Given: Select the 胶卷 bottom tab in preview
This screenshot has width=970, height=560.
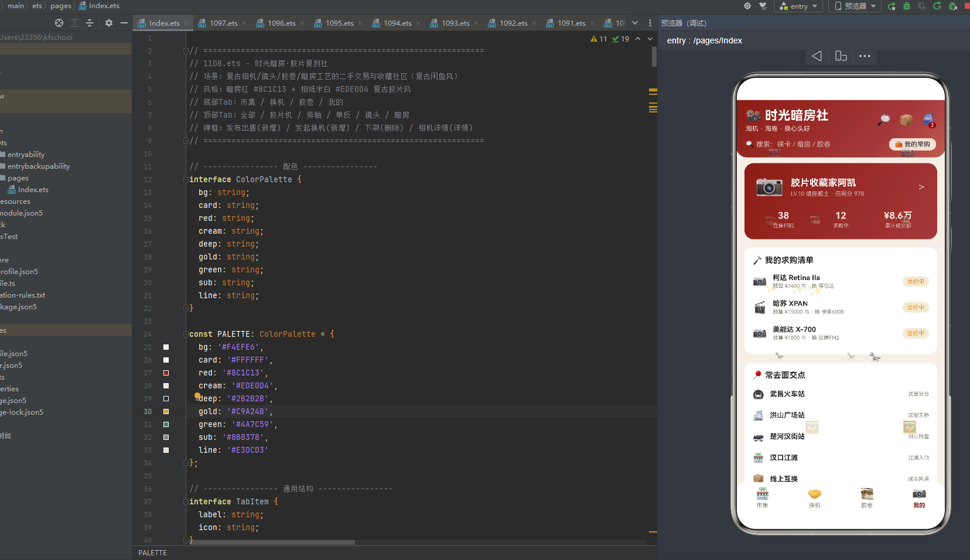Looking at the screenshot, I should (x=867, y=498).
